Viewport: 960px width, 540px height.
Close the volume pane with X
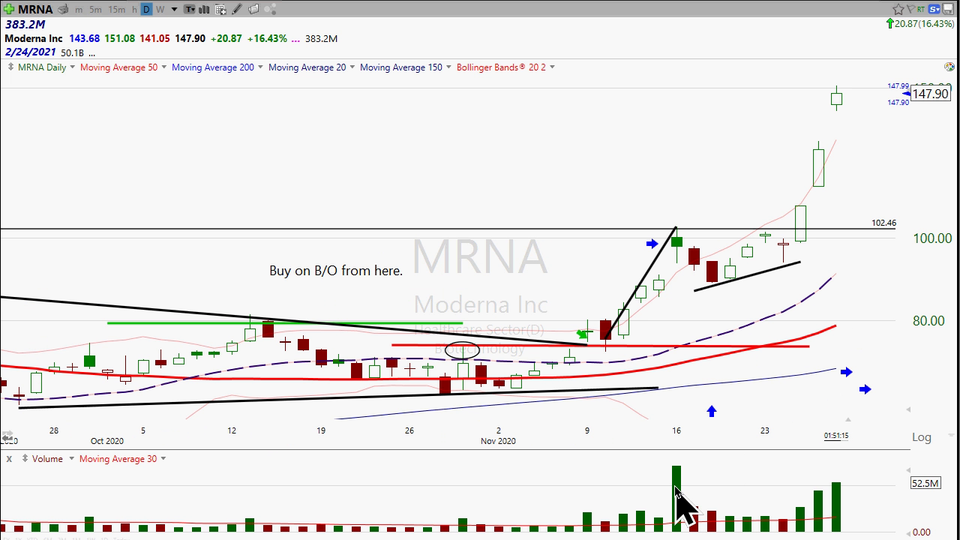[9, 459]
